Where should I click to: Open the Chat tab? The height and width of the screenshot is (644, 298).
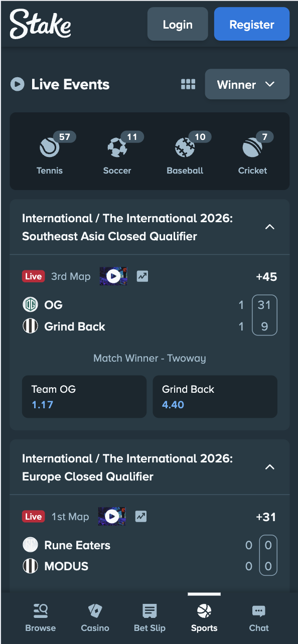259,618
